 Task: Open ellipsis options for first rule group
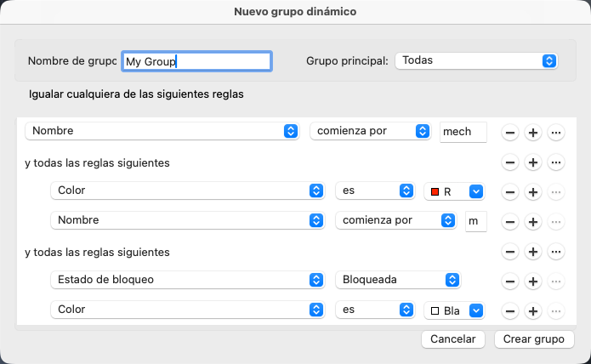556,162
